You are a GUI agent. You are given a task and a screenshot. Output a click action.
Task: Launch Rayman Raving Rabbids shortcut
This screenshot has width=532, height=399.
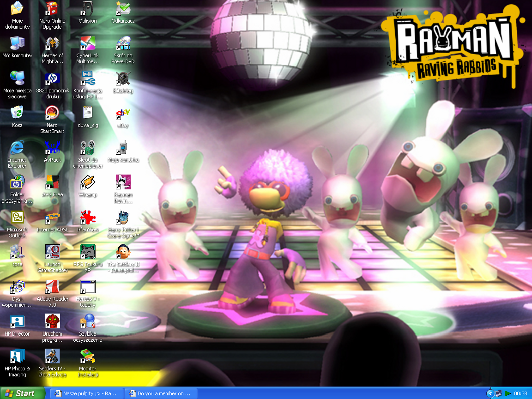click(x=123, y=182)
